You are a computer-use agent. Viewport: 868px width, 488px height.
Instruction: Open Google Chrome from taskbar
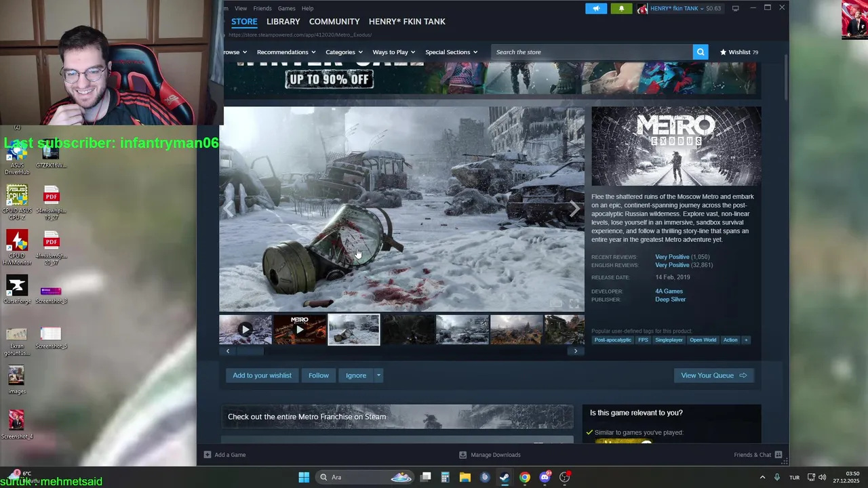pyautogui.click(x=525, y=477)
